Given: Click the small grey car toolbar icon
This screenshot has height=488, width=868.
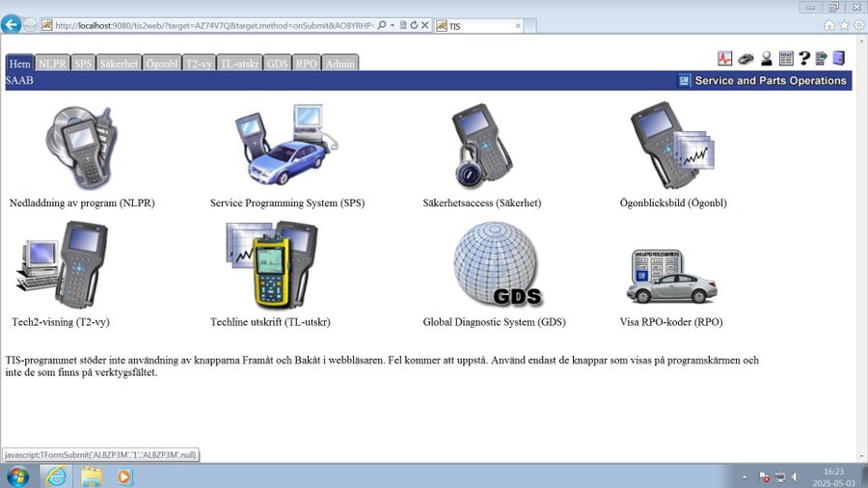Looking at the screenshot, I should tap(746, 59).
